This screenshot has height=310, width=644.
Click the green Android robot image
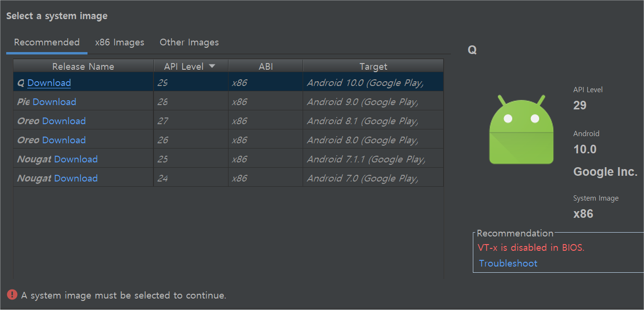click(x=521, y=129)
